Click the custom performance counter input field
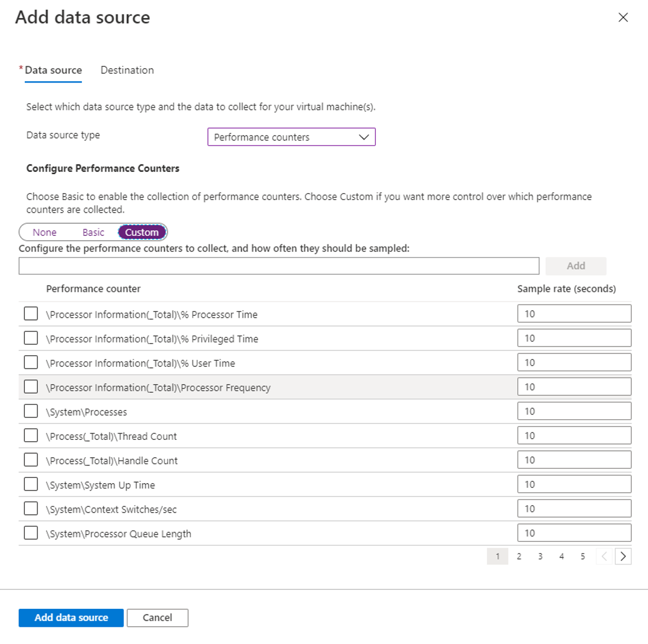Viewport: 648px width, 644px height. [x=278, y=266]
